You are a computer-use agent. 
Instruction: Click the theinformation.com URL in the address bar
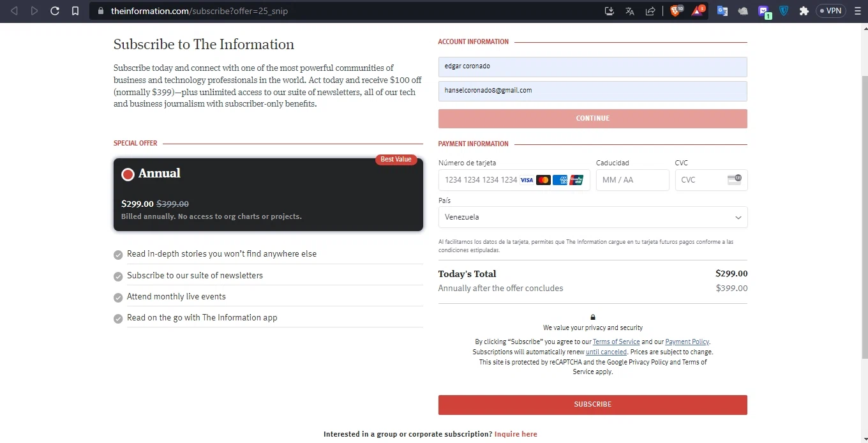click(199, 11)
